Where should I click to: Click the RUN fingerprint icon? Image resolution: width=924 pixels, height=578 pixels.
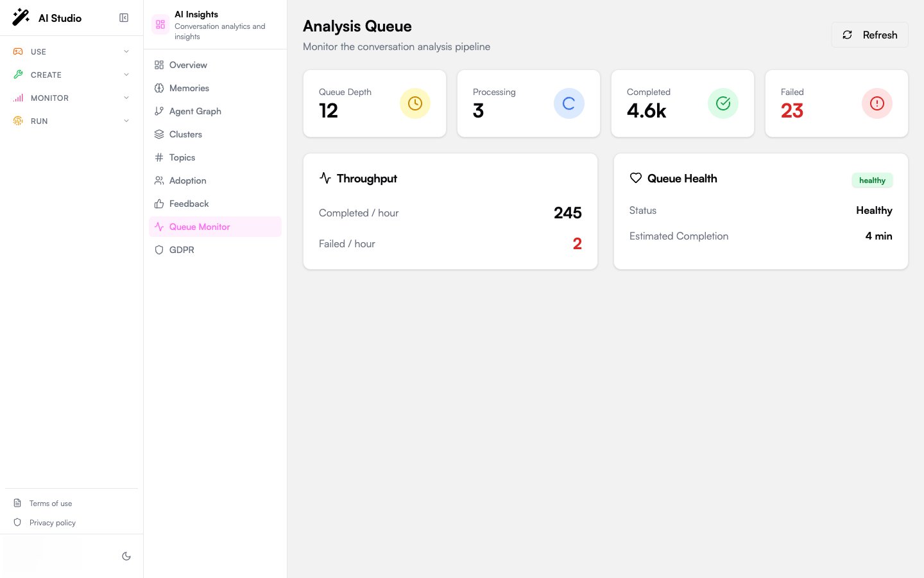[x=18, y=121]
